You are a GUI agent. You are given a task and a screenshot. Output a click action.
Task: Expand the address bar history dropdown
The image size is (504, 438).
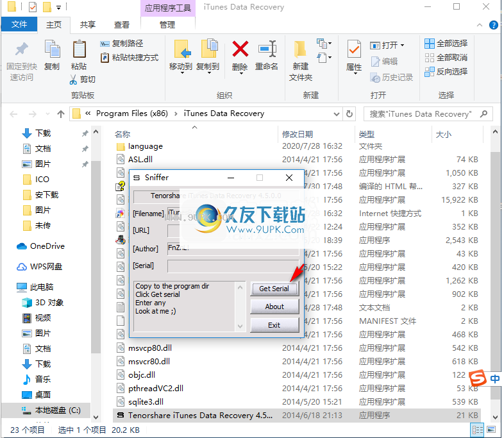pyautogui.click(x=336, y=114)
